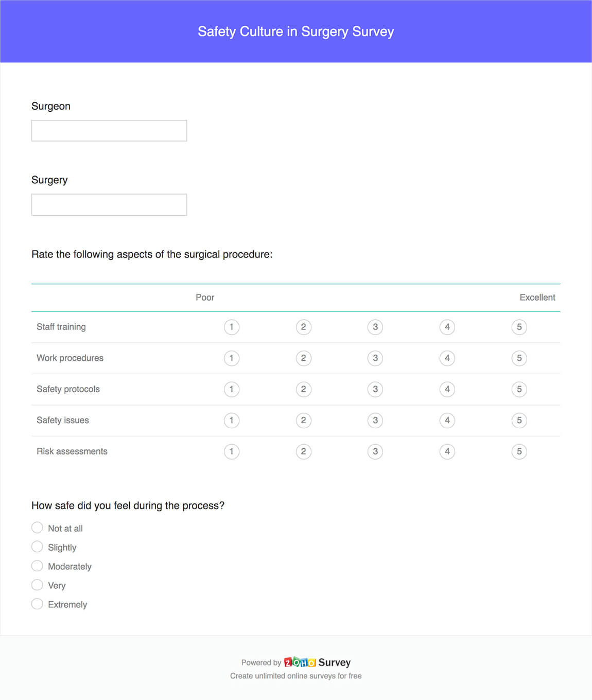Image resolution: width=592 pixels, height=700 pixels.
Task: Choose rating 5 for Safety protocols
Action: pos(519,389)
